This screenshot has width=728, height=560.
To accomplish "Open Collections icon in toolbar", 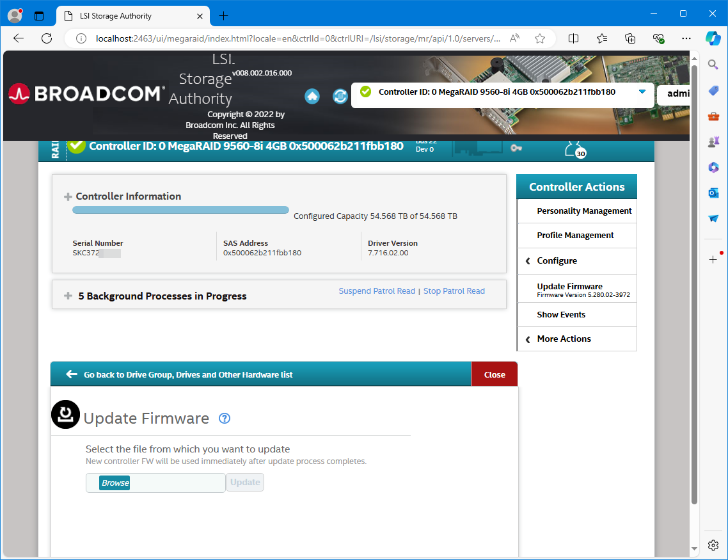I will tap(630, 38).
